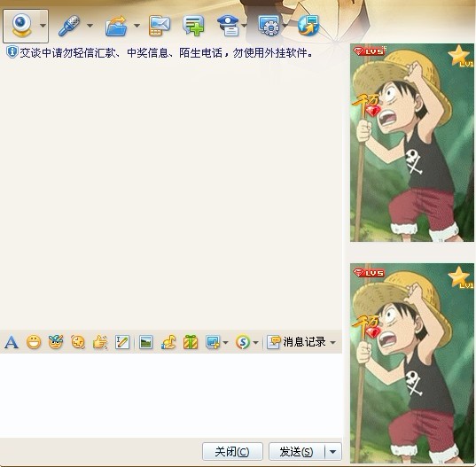476x467 pixels.
Task: Click the 关闭(C) close button
Action: point(232,452)
